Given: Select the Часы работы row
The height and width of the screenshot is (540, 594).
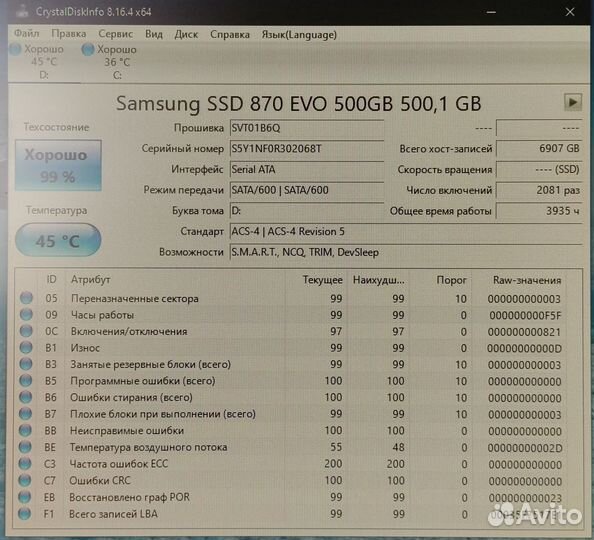Looking at the screenshot, I should [x=292, y=315].
